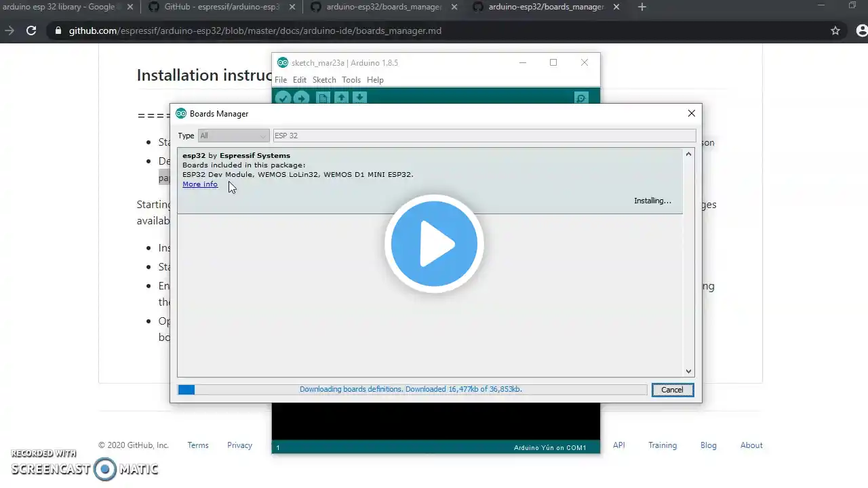Click the New sketch icon
Viewport: 868px width, 488px height.
coord(323,98)
